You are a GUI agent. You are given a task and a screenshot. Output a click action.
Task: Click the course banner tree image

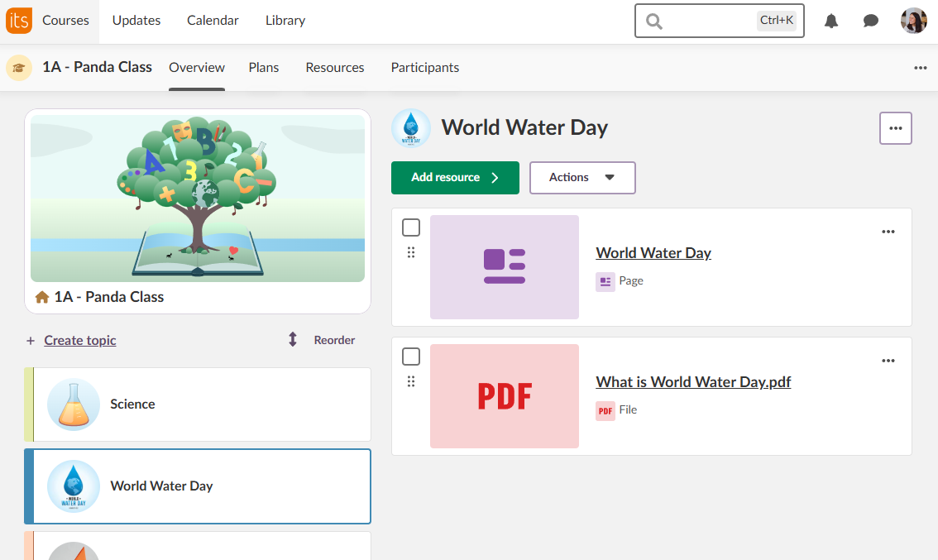(198, 198)
